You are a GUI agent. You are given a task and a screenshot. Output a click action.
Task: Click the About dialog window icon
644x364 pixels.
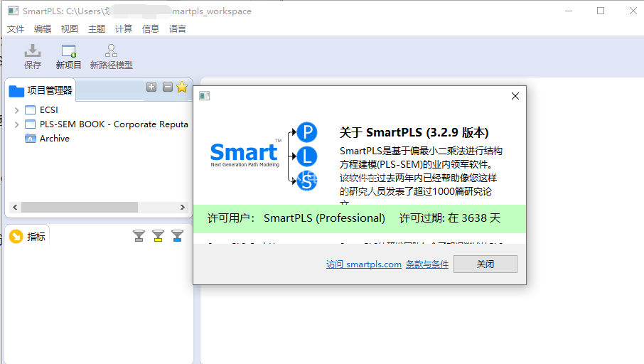(x=205, y=96)
